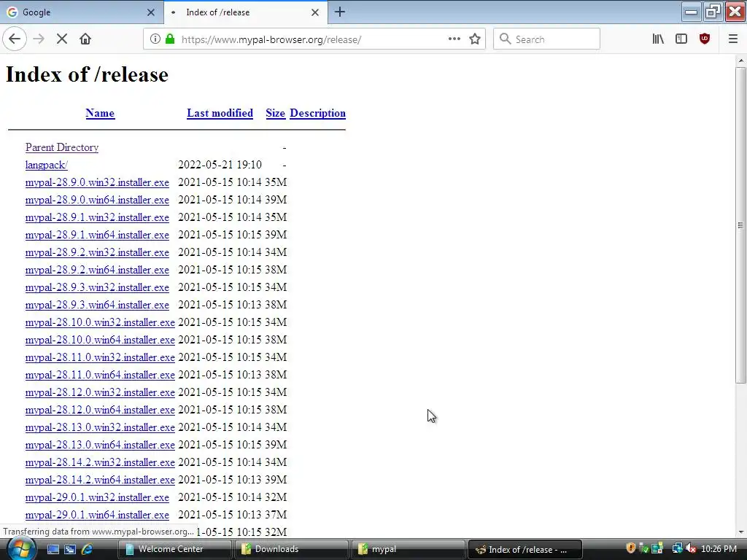Open the Parent Directory link
The width and height of the screenshot is (747, 560).
[x=62, y=147]
